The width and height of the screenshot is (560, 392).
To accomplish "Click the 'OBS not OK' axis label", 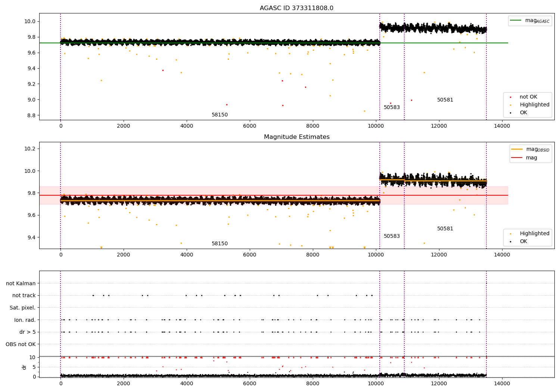I will coord(21,345).
